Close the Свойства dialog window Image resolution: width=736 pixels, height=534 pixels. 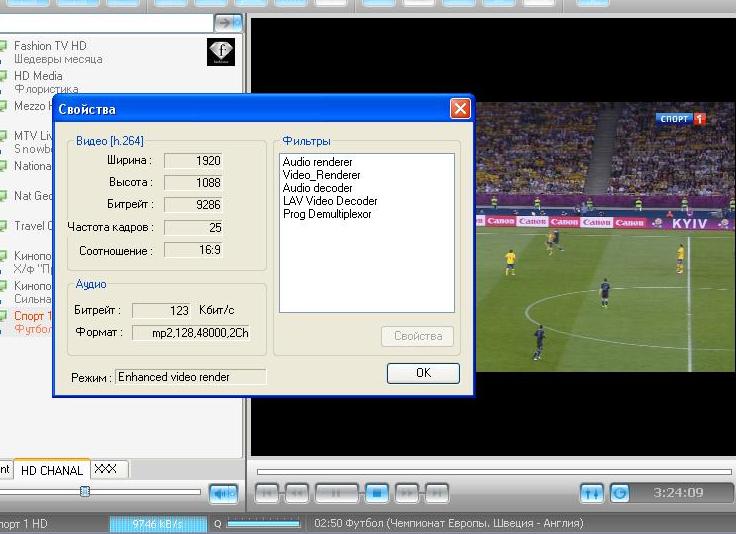(459, 108)
